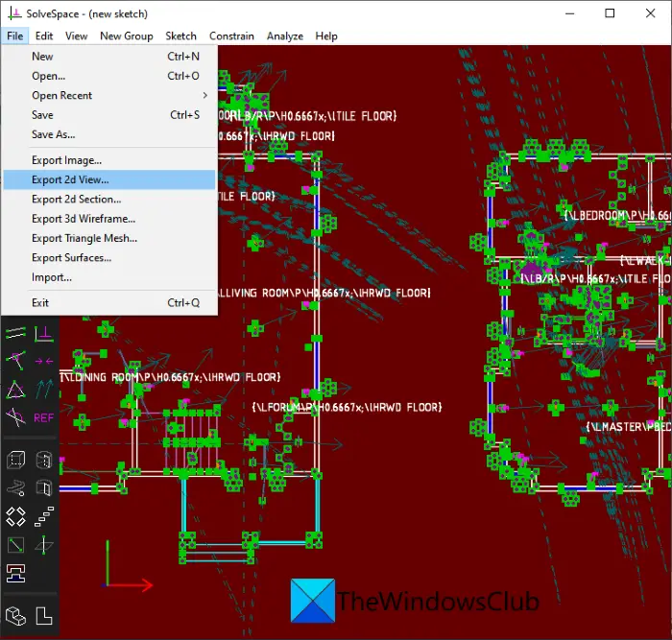The height and width of the screenshot is (640, 672).
Task: Create a new Extrude group (cube icon)
Action: coord(16,460)
